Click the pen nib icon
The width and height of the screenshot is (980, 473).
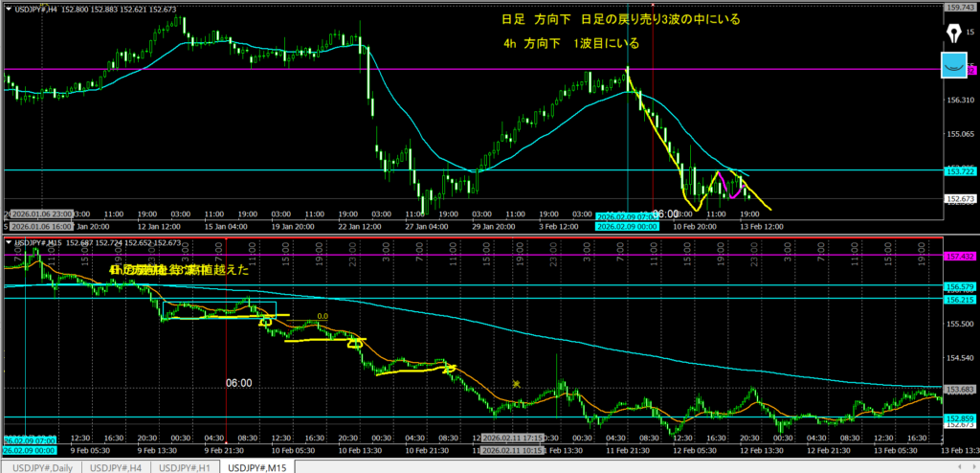[x=954, y=33]
